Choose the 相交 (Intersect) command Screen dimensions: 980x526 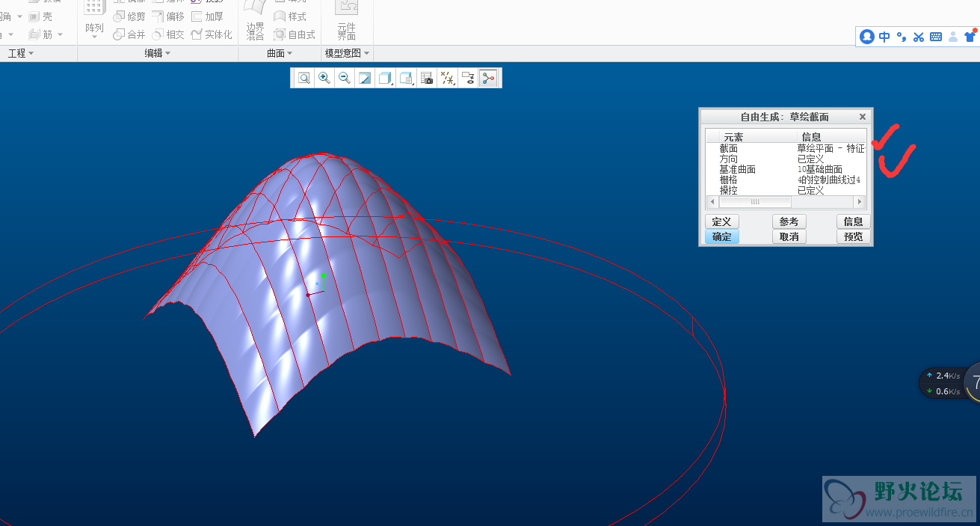pos(168,34)
